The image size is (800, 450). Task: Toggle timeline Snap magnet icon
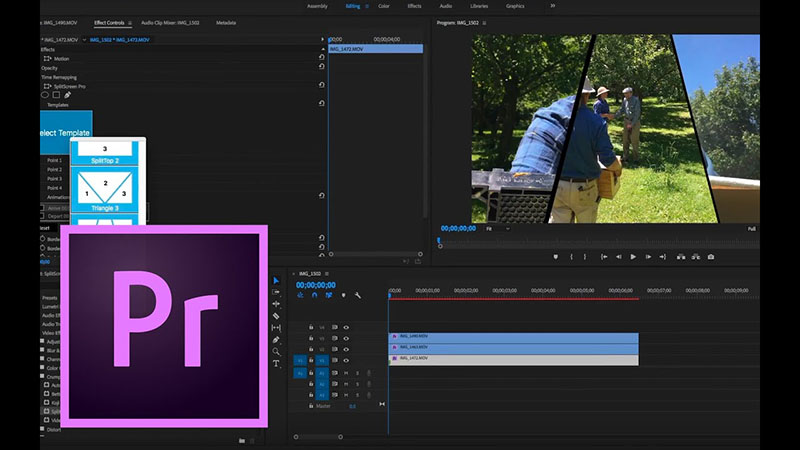coord(314,295)
